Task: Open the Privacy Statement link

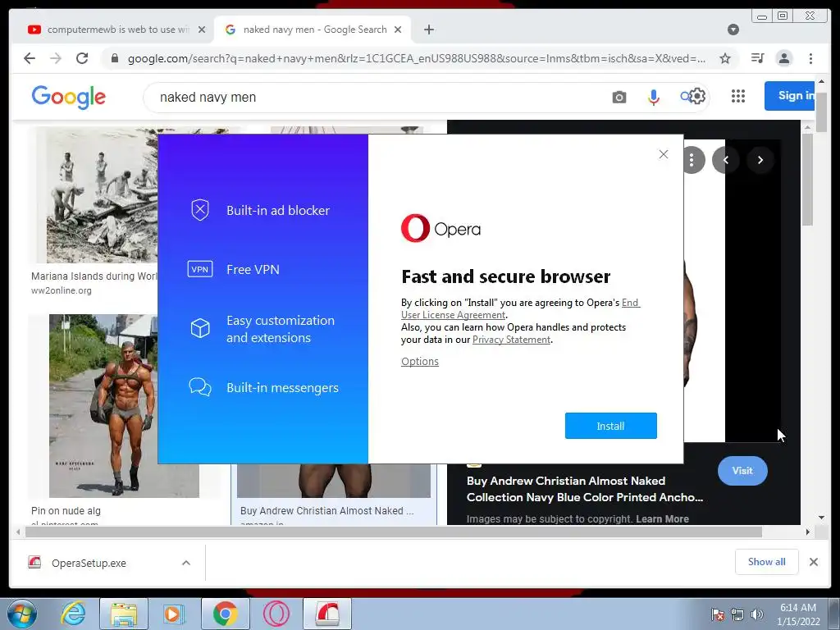Action: point(511,340)
